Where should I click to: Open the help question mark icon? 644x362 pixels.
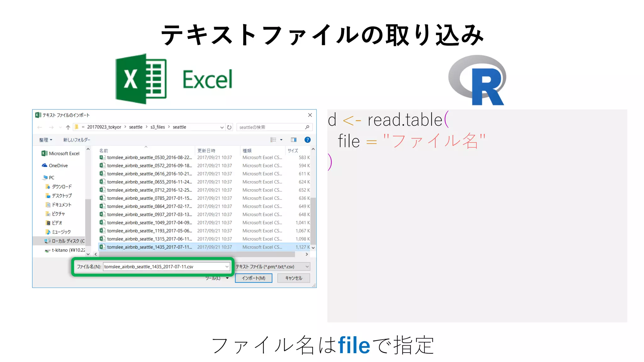coord(308,140)
